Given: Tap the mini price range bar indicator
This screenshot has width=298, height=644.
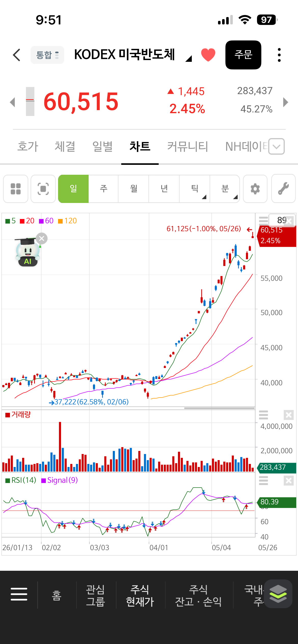Looking at the screenshot, I should point(30,101).
